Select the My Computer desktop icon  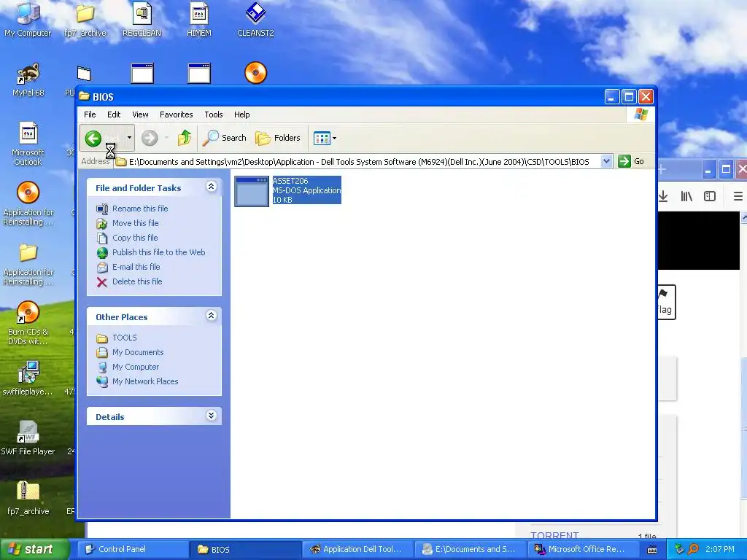(28, 20)
